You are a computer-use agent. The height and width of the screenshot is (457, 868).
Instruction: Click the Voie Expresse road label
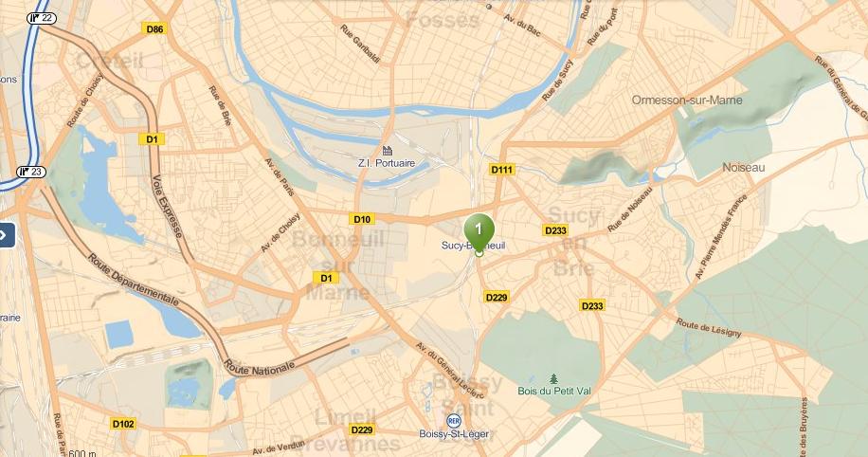(167, 206)
